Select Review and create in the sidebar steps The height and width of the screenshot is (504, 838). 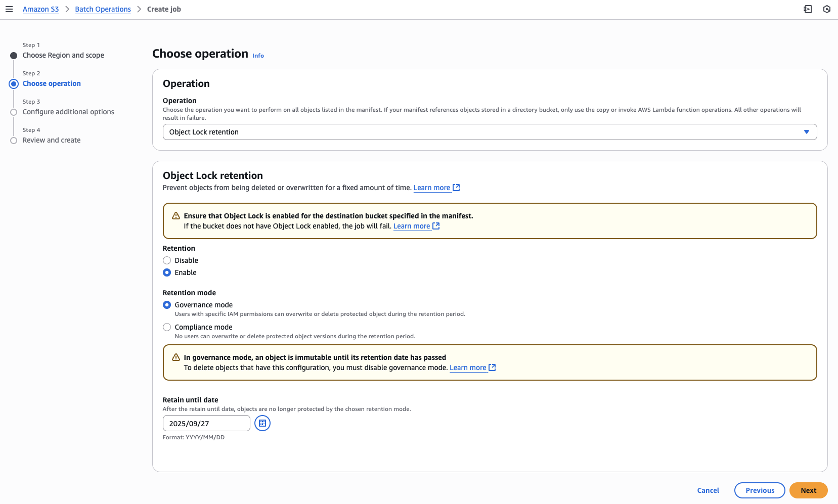(51, 140)
